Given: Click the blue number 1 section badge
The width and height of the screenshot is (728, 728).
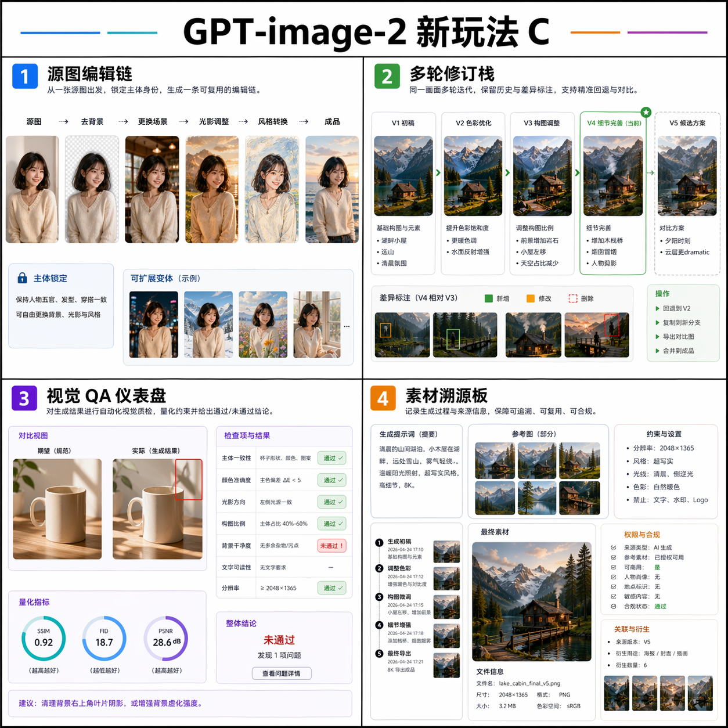Looking at the screenshot, I should pos(25,76).
